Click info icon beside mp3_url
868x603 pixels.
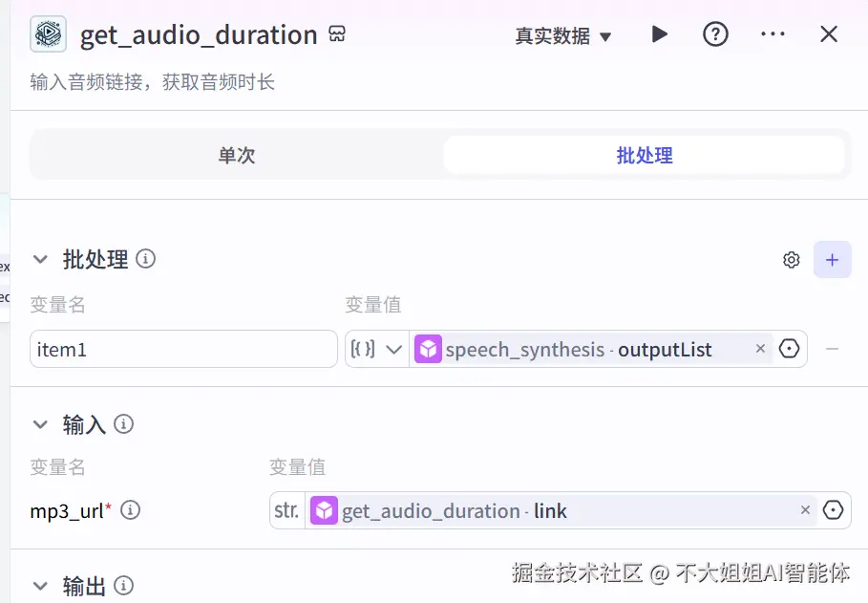point(131,510)
